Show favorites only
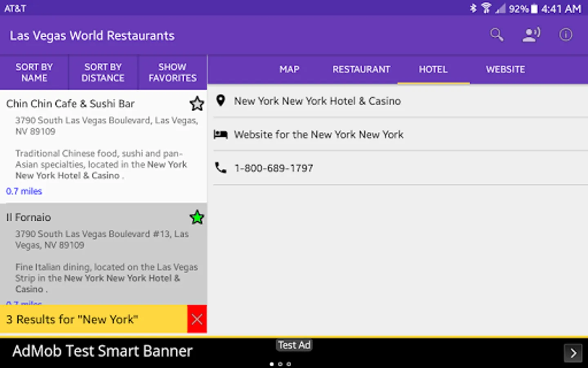The image size is (588, 368). coord(172,72)
